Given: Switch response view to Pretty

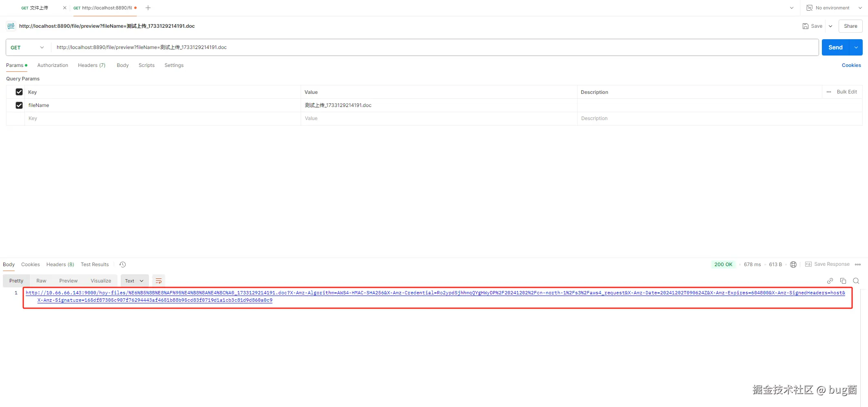Looking at the screenshot, I should coord(16,281).
